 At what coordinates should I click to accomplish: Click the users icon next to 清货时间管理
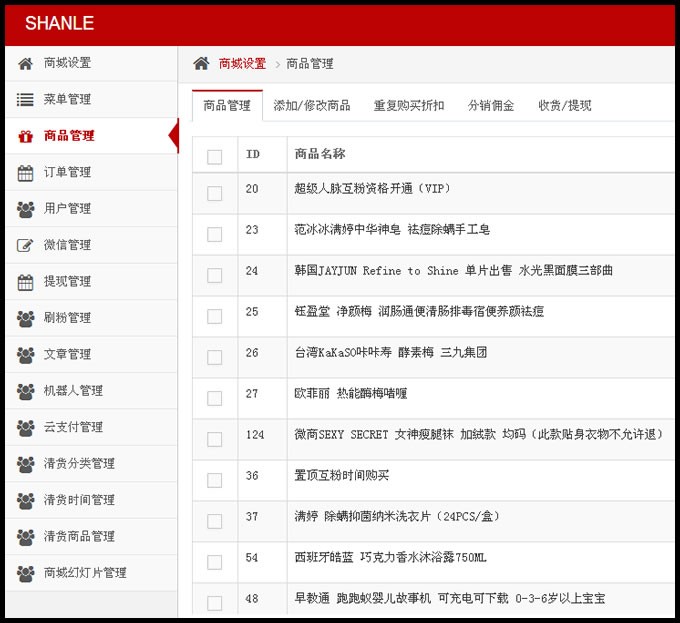(x=25, y=501)
